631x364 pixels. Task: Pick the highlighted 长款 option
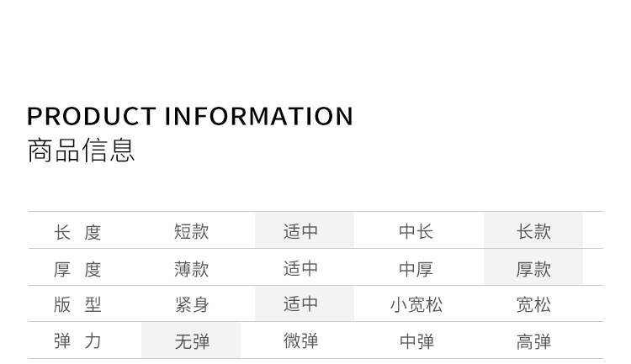[x=533, y=231]
